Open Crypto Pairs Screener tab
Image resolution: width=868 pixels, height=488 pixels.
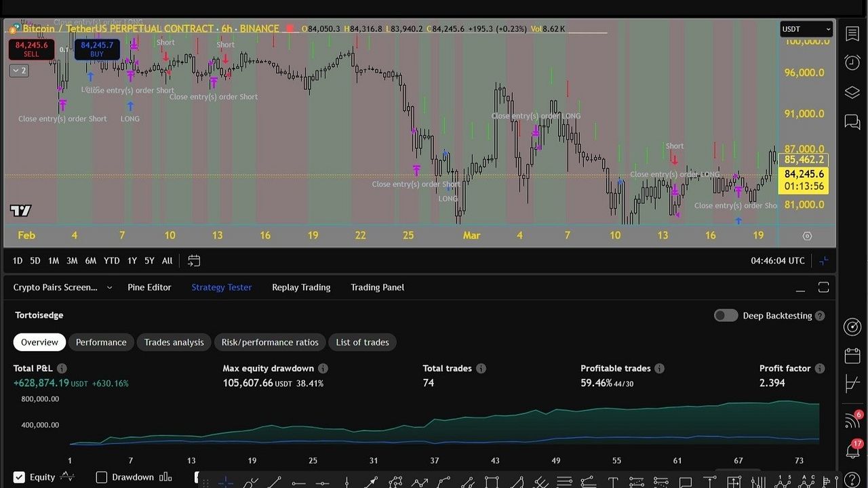click(x=56, y=287)
